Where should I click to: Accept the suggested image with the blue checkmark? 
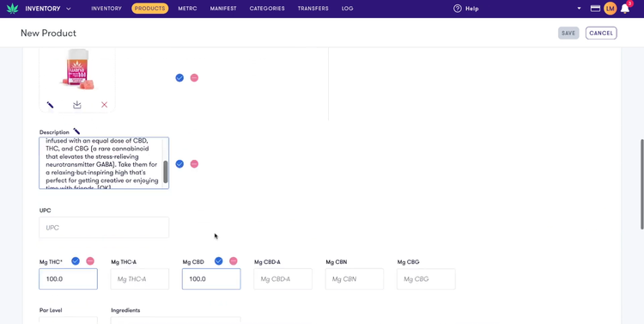click(179, 77)
